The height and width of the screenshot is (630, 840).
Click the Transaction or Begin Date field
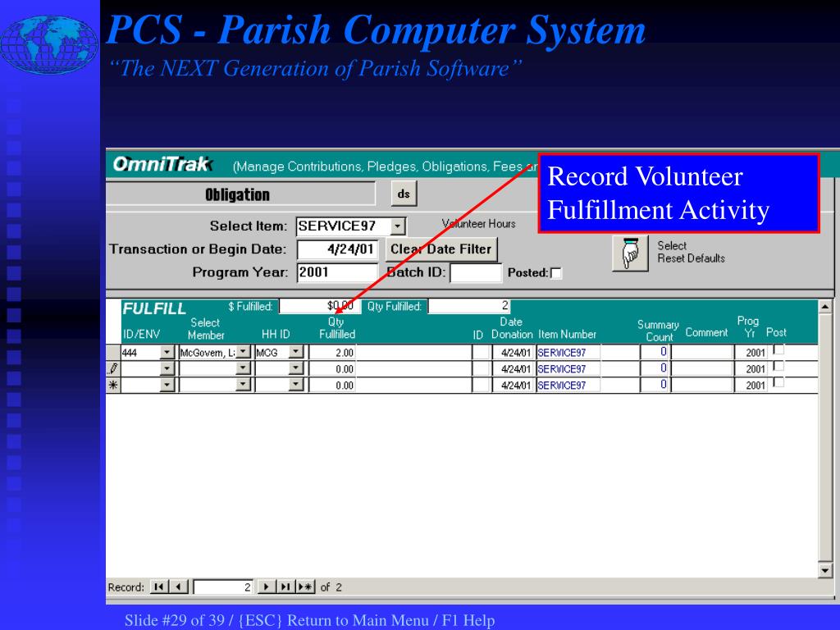coord(337,249)
